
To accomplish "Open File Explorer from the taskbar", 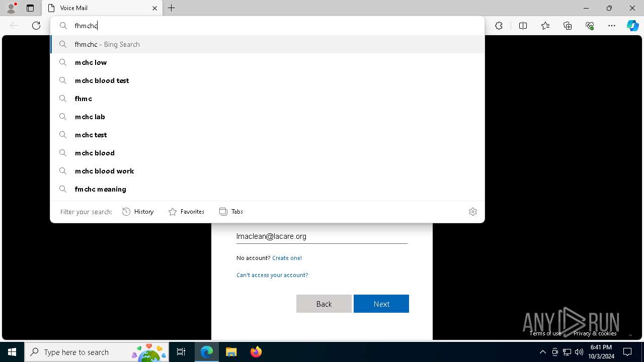I will (x=231, y=352).
